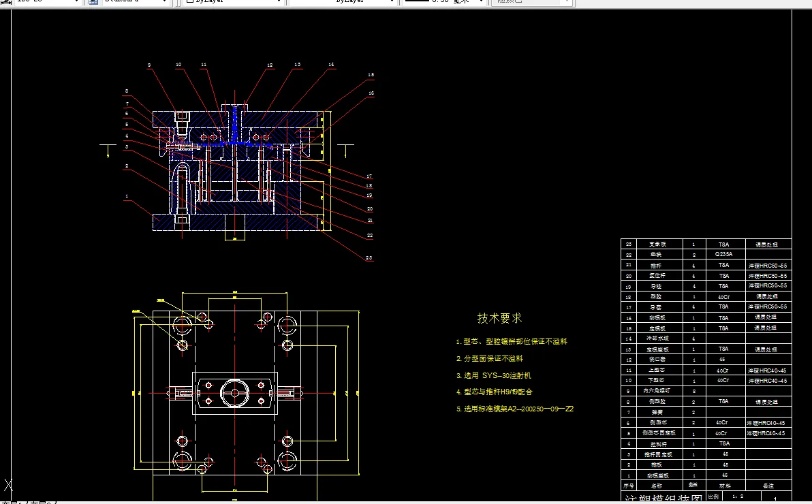Open the ByLayer color control dropdown

pos(233,1)
